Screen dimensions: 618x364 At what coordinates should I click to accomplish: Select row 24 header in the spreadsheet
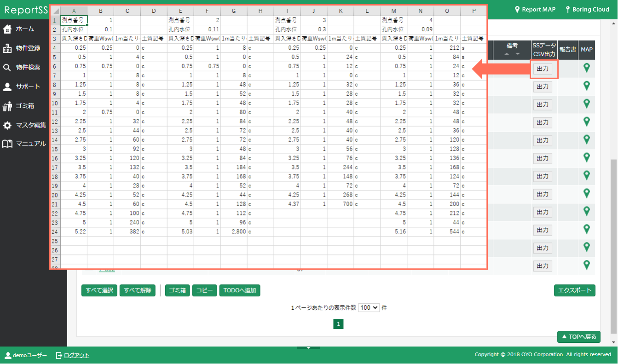(55, 232)
